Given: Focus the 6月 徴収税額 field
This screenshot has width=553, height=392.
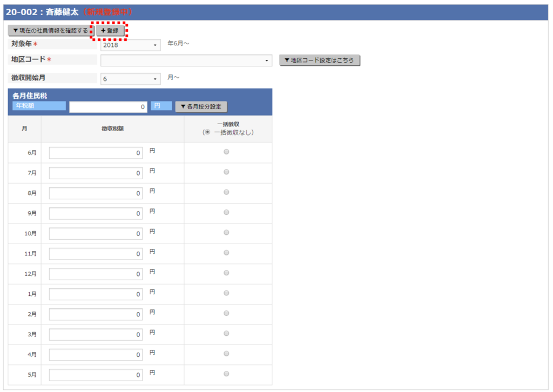Looking at the screenshot, I should (x=96, y=153).
